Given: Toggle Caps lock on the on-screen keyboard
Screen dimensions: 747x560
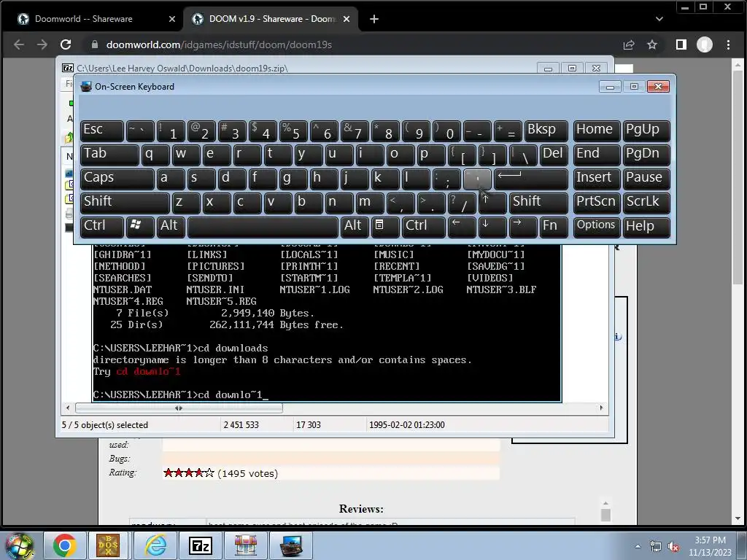Looking at the screenshot, I should (117, 179).
